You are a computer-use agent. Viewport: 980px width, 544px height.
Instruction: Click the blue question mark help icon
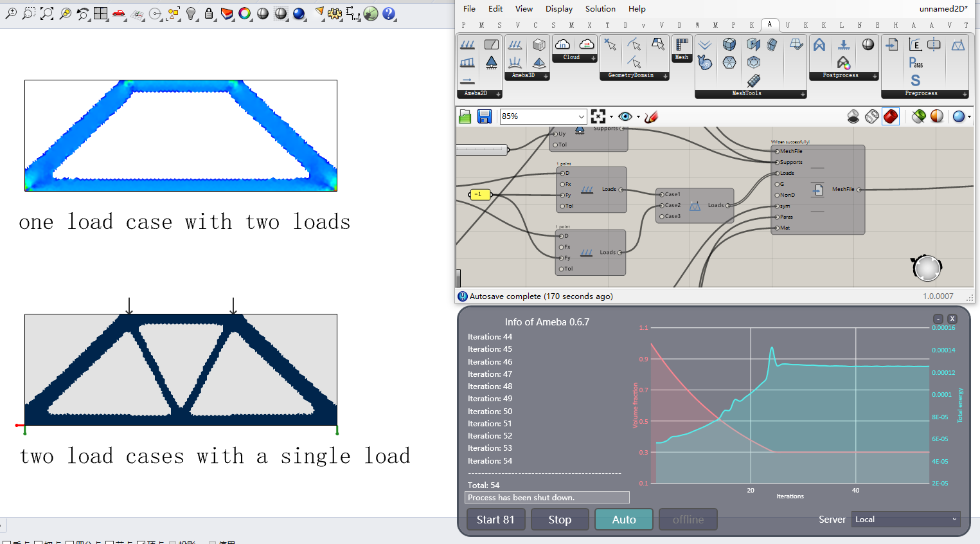coord(389,13)
